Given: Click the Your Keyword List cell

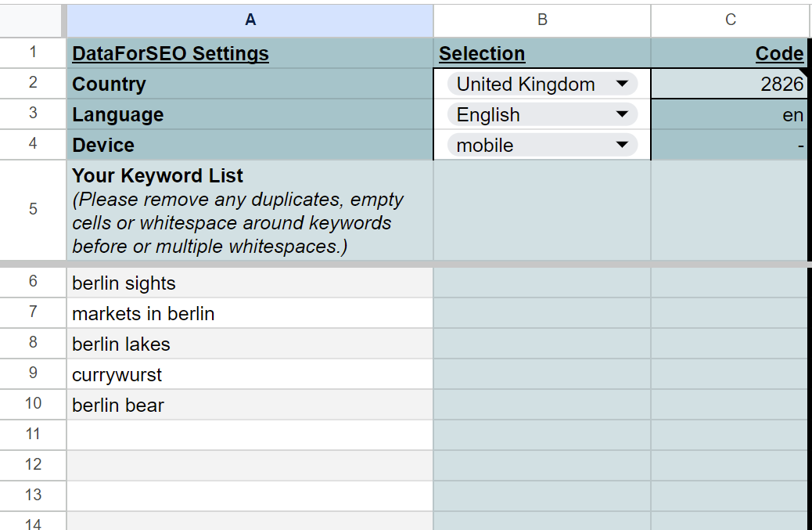Looking at the screenshot, I should click(x=250, y=211).
